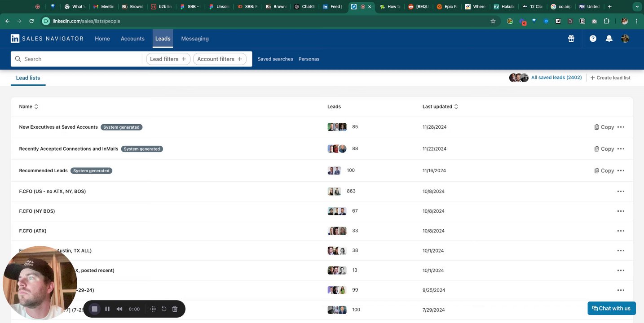The height and width of the screenshot is (323, 644).
Task: Reload the page in the browser
Action: pyautogui.click(x=31, y=21)
